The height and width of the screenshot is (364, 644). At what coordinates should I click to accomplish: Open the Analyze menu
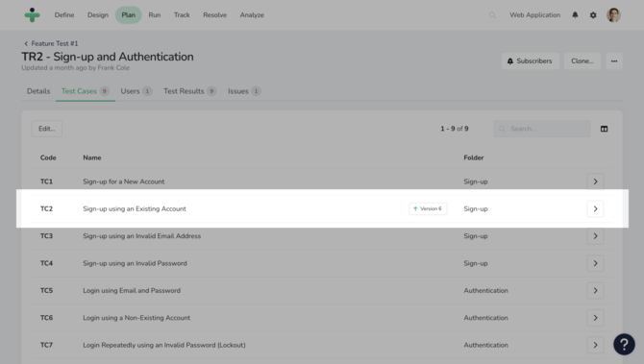(x=252, y=15)
